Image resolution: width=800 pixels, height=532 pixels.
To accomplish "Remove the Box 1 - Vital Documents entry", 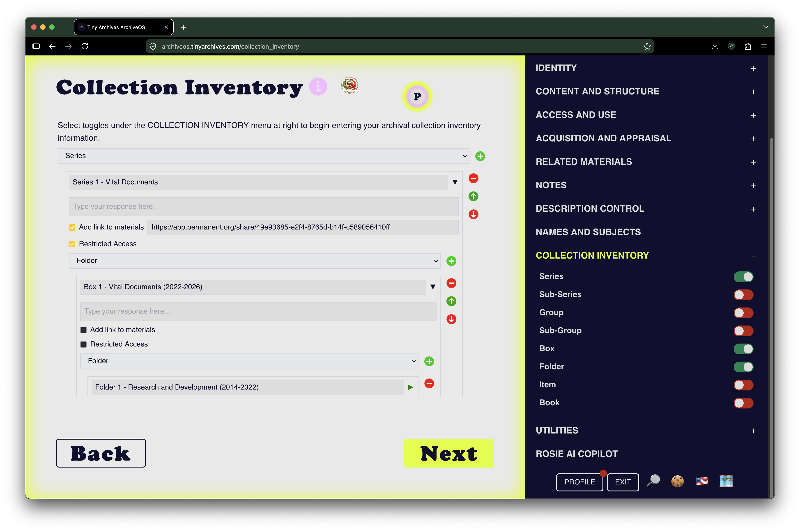I will pos(451,283).
